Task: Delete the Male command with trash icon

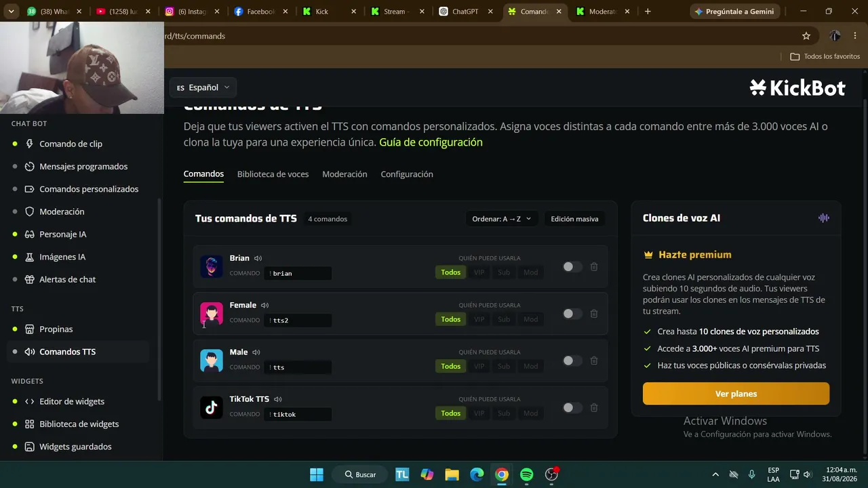Action: 594,361
